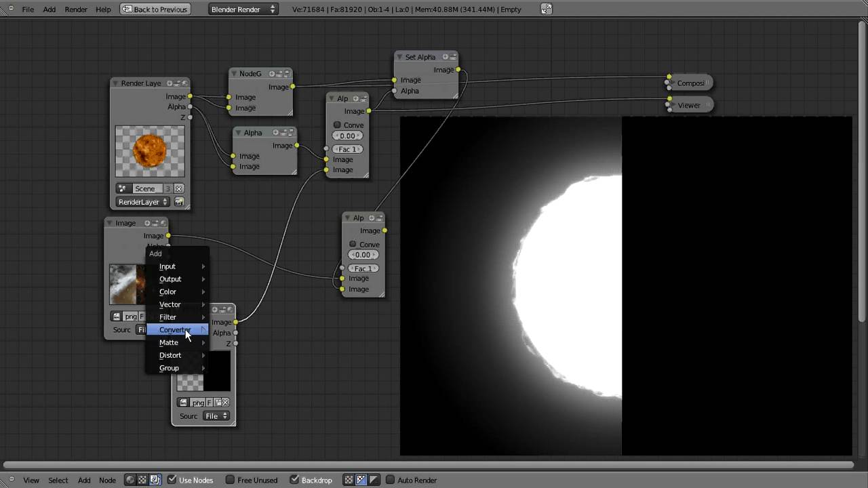Click the Blender info editor icon top-left
The height and width of the screenshot is (488, 868).
(x=11, y=9)
